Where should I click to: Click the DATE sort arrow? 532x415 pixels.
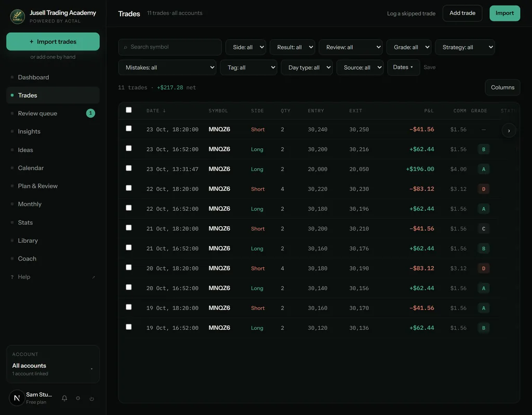tap(164, 111)
